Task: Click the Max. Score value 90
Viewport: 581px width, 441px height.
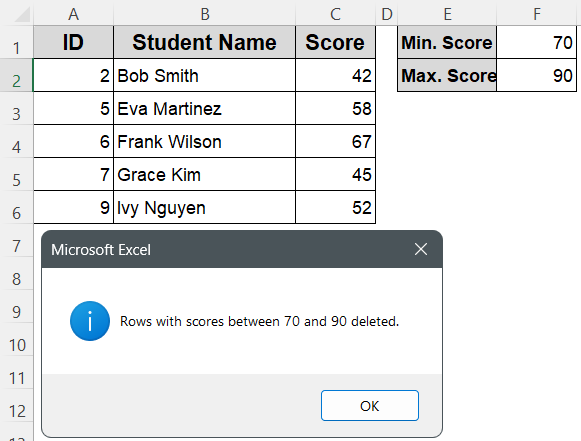Action: pos(537,75)
